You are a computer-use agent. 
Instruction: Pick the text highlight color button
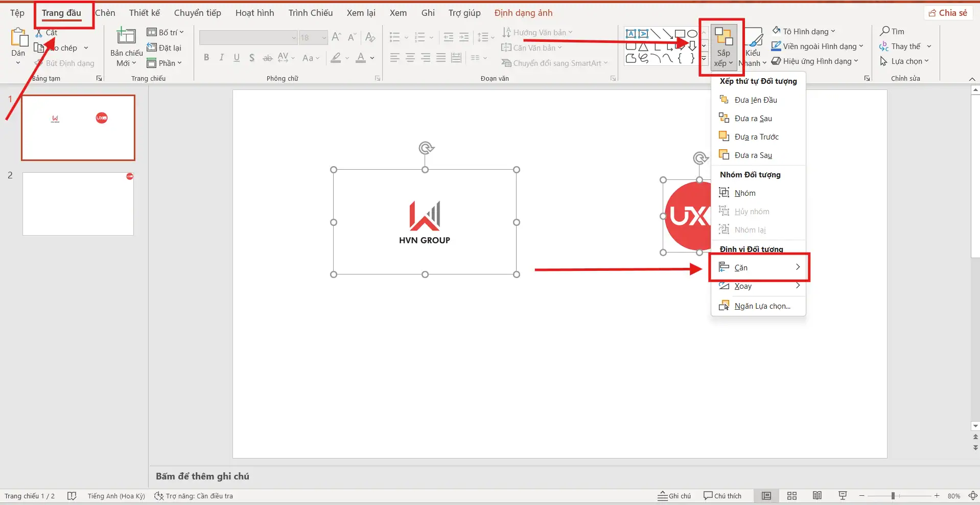tap(336, 58)
